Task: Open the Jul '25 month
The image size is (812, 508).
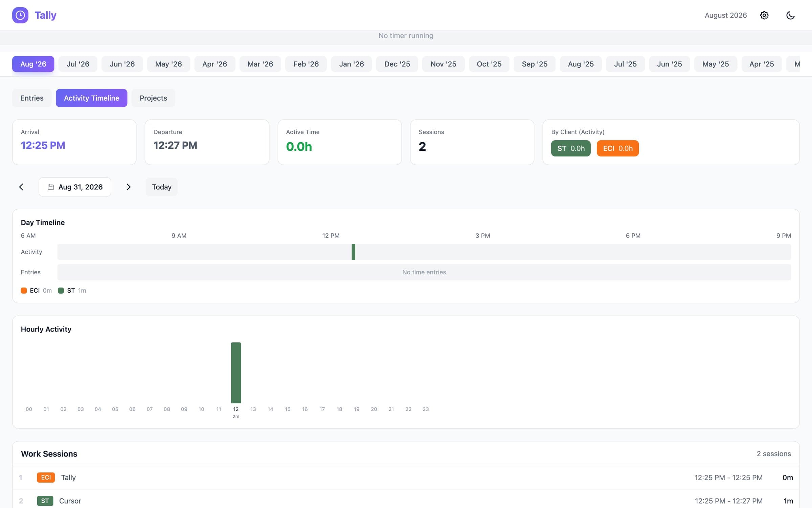Action: [x=625, y=64]
